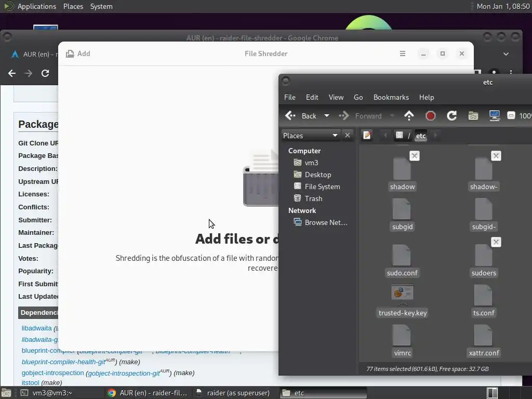Open the Edit menu in the file manager
This screenshot has width=532, height=399.
click(x=312, y=97)
